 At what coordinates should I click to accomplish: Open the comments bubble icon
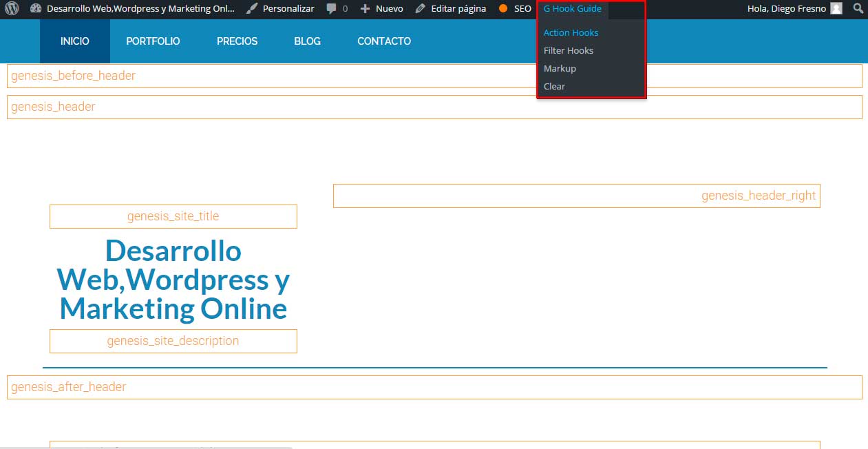pyautogui.click(x=332, y=9)
